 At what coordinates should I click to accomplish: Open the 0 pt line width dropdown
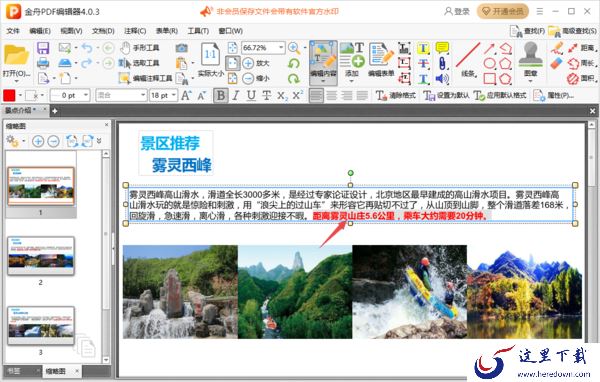(86, 95)
